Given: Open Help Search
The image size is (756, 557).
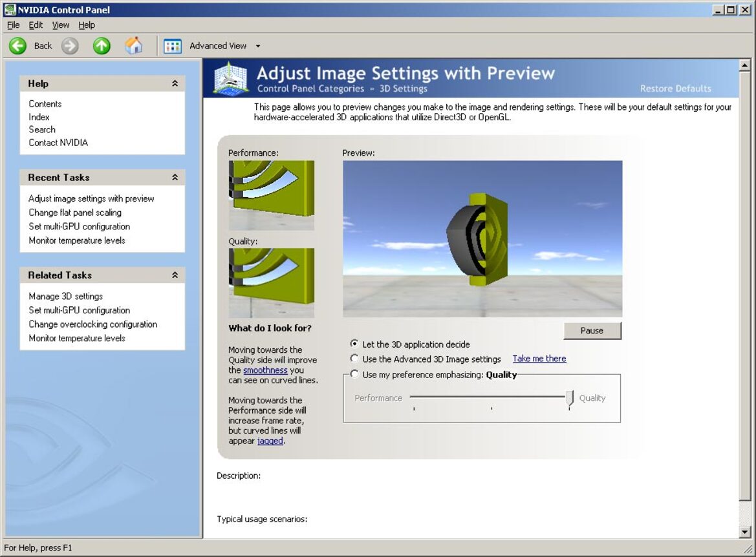Looking at the screenshot, I should point(42,129).
